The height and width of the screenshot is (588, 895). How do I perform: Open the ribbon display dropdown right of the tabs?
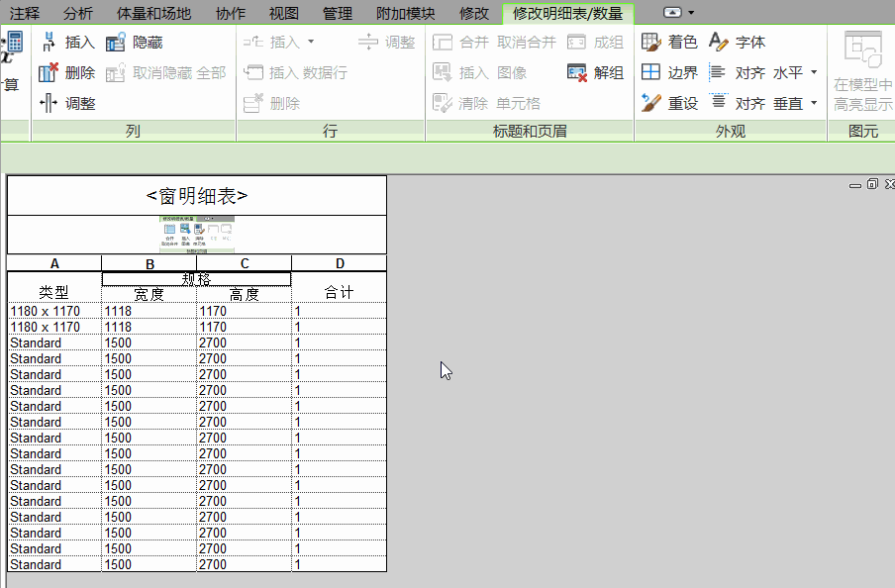click(678, 12)
